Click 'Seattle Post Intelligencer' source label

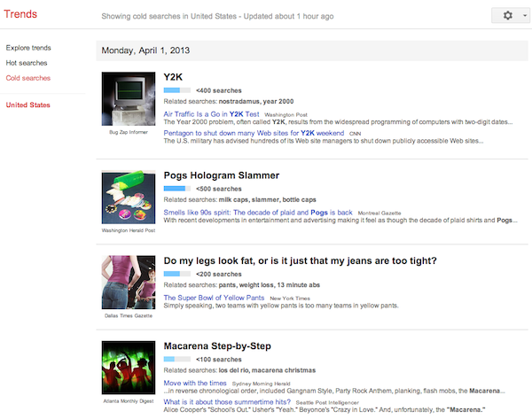(327, 403)
